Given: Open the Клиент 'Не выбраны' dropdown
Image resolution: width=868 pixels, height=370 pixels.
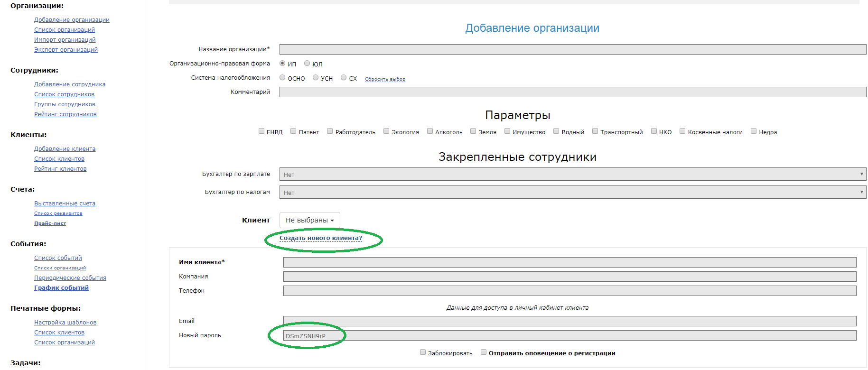Looking at the screenshot, I should [309, 220].
